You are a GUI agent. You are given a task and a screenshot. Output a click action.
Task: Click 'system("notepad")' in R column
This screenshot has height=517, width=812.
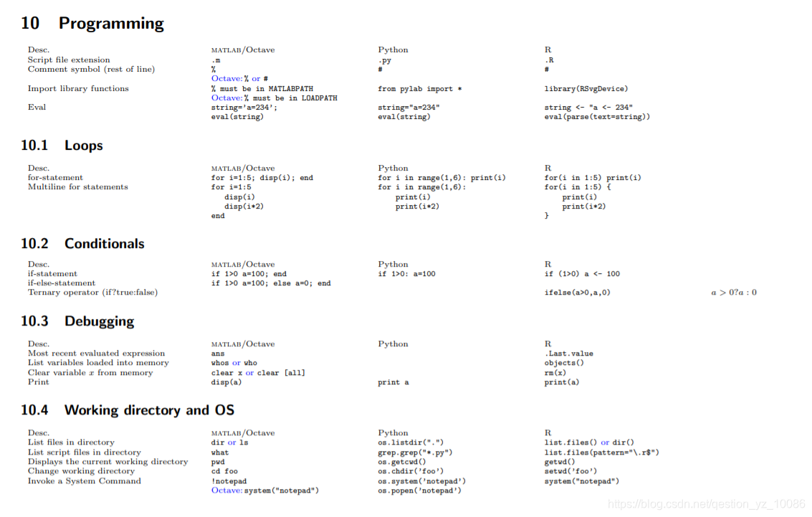(581, 481)
